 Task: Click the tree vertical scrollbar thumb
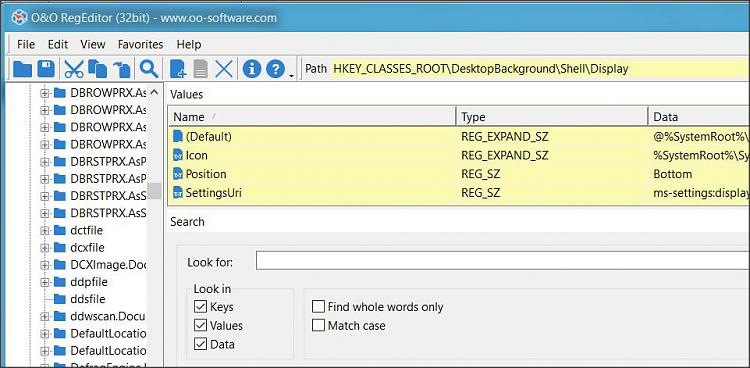(154, 190)
